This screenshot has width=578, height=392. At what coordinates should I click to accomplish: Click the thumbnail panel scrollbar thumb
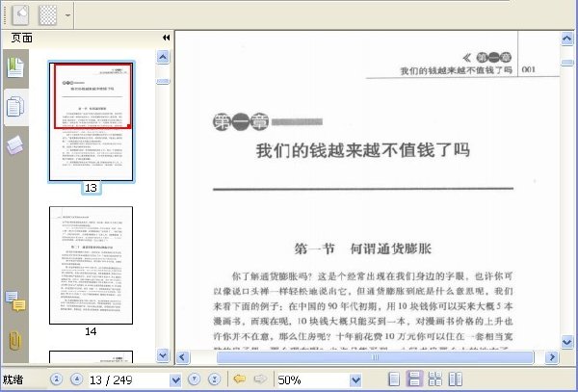click(163, 82)
